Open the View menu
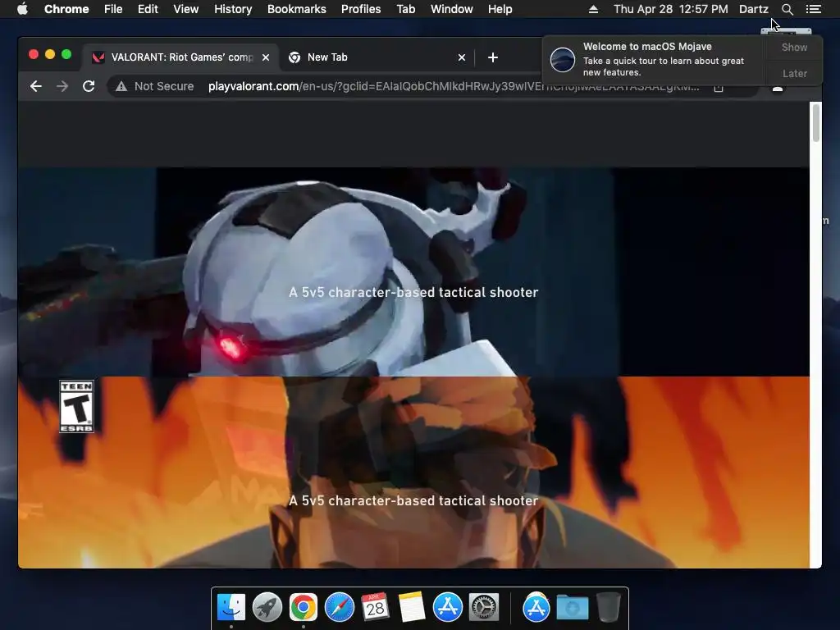This screenshot has width=840, height=630. point(186,9)
